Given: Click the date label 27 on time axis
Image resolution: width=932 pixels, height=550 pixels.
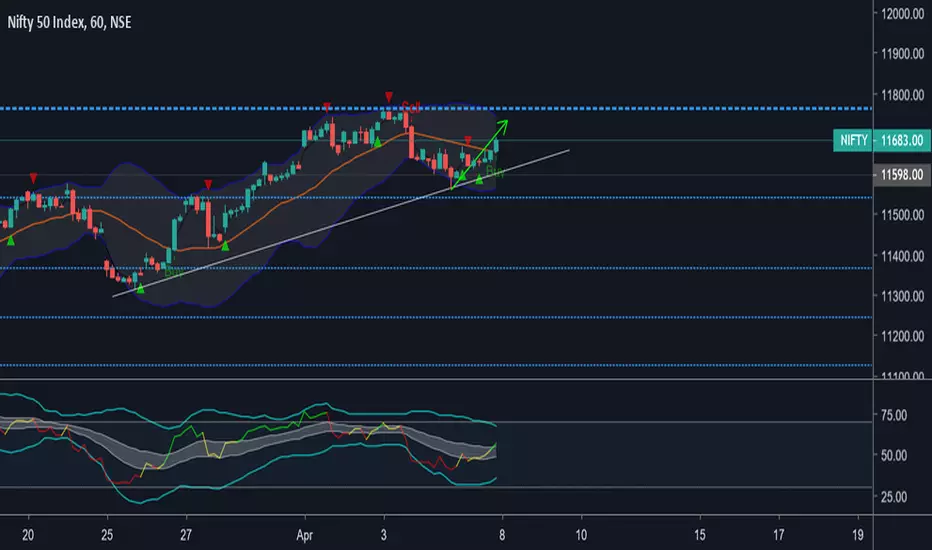Looking at the screenshot, I should 186,535.
